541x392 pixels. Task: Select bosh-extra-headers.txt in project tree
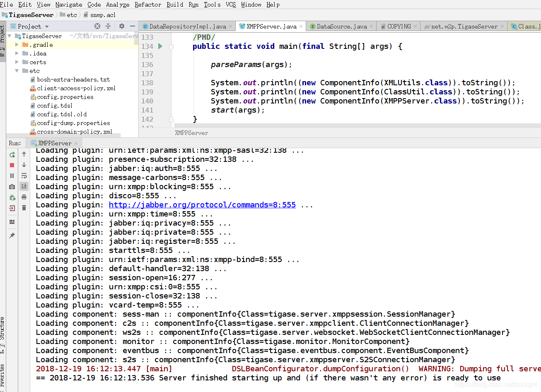(73, 79)
